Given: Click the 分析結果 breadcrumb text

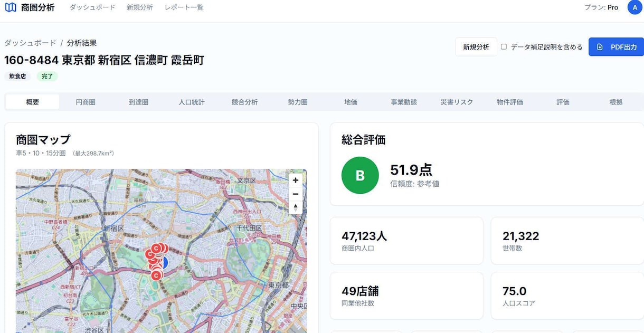Looking at the screenshot, I should (x=82, y=43).
